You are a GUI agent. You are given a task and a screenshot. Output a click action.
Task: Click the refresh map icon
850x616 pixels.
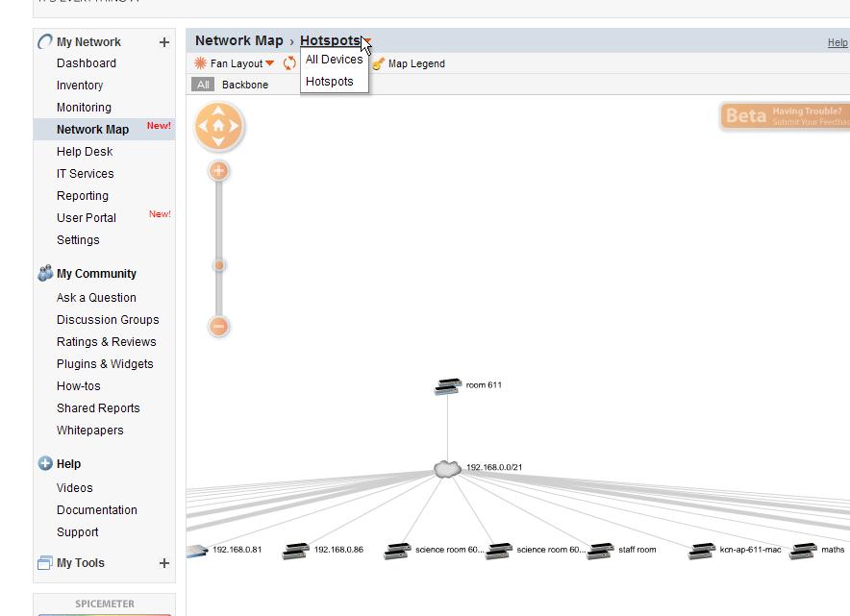(288, 63)
